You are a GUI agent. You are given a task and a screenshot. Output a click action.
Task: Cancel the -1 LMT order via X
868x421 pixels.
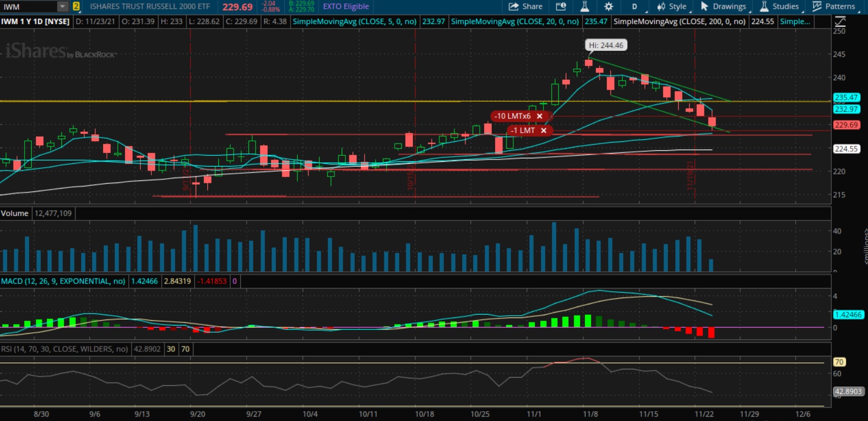tap(544, 130)
